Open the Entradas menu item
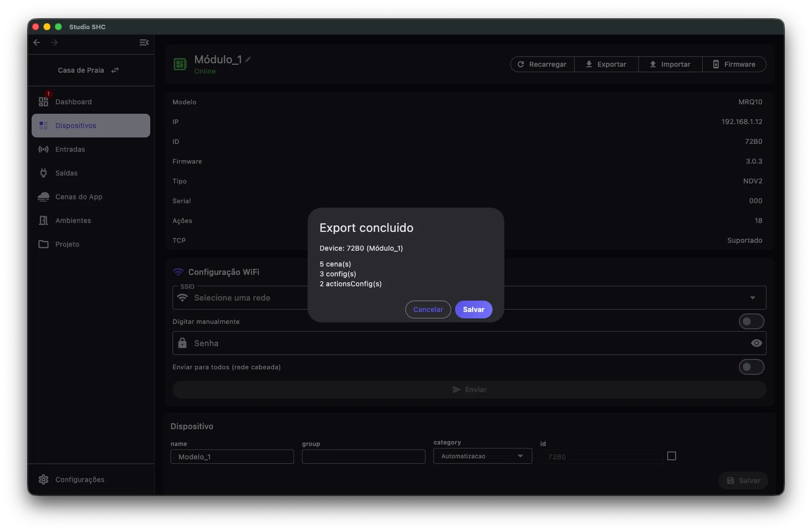 [91, 149]
